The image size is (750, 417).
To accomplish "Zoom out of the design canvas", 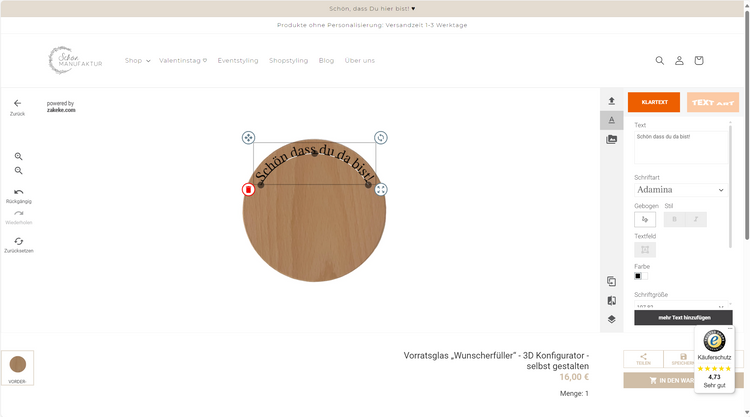I will 18,171.
